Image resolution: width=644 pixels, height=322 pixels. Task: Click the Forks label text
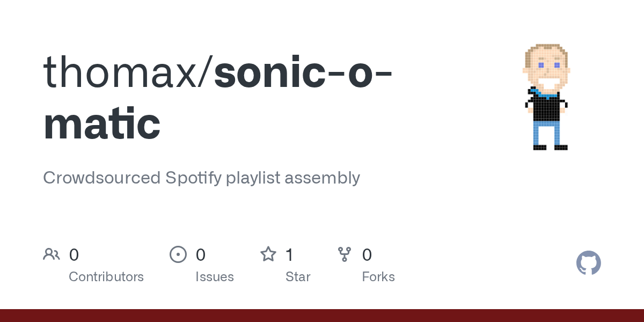(x=378, y=277)
